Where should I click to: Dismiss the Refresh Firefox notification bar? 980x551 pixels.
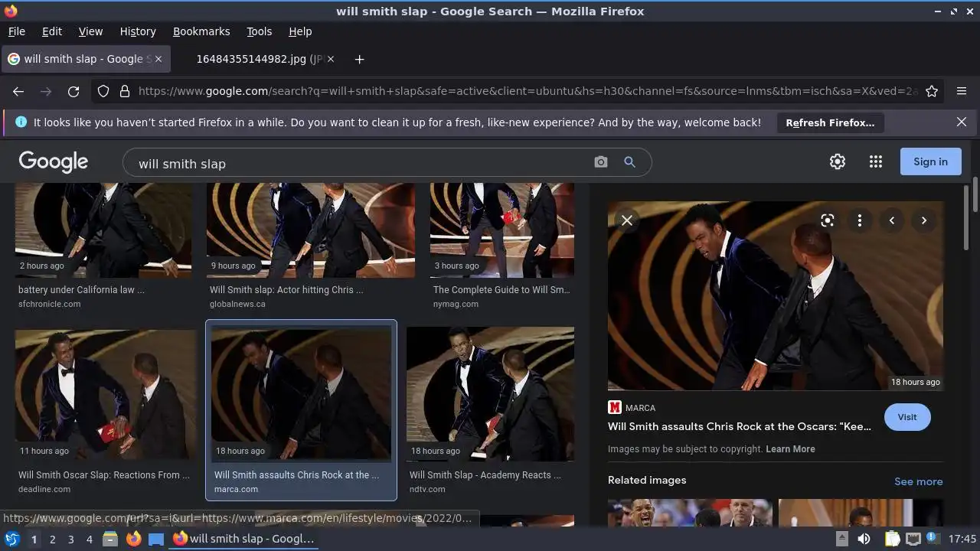coord(962,122)
